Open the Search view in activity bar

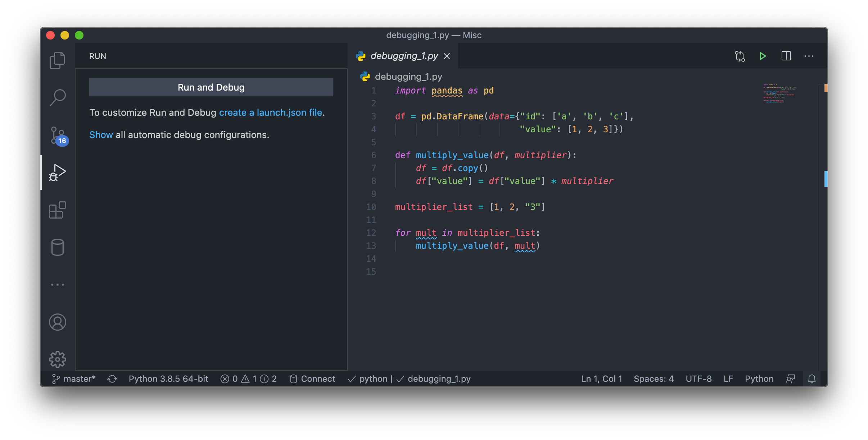pos(57,97)
